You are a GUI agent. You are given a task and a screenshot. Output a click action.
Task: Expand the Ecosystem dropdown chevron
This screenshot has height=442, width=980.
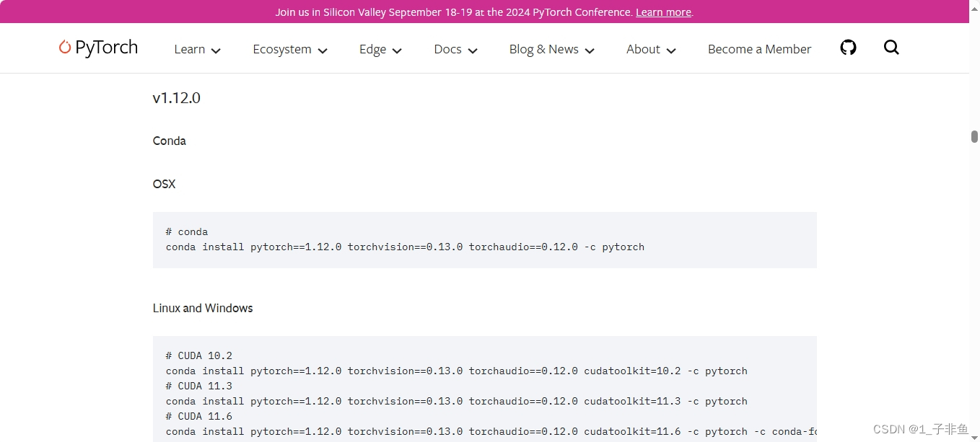[323, 51]
